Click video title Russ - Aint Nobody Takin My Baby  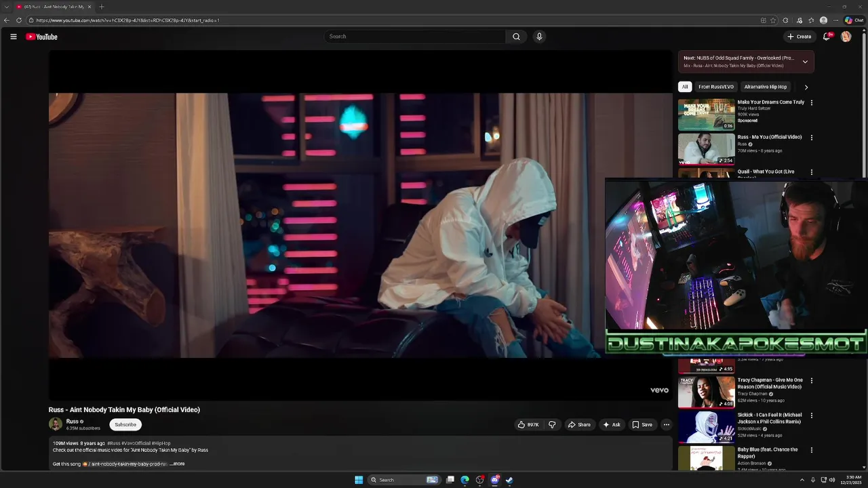point(124,409)
